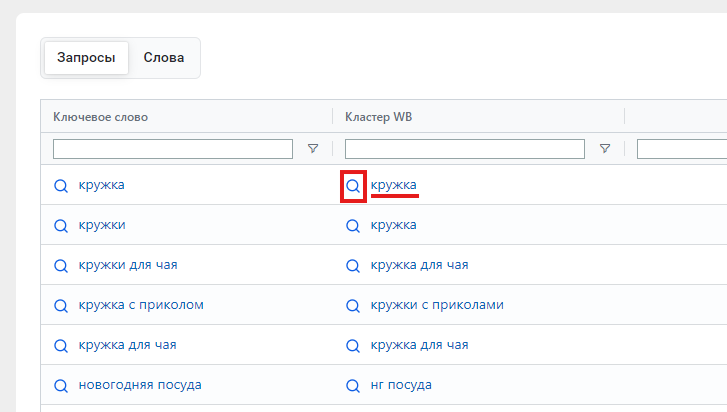Sort by the Кластер WB column header
The image size is (727, 412).
coord(378,117)
